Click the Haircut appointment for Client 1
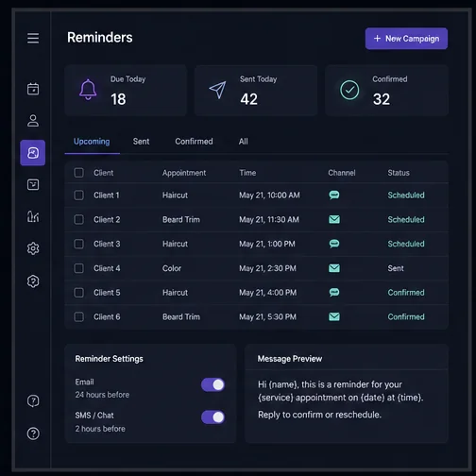This screenshot has width=476, height=476. tap(175, 195)
